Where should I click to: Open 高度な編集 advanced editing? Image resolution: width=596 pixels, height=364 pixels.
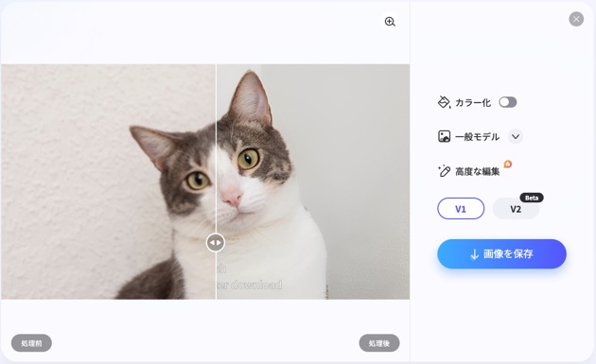coord(478,172)
